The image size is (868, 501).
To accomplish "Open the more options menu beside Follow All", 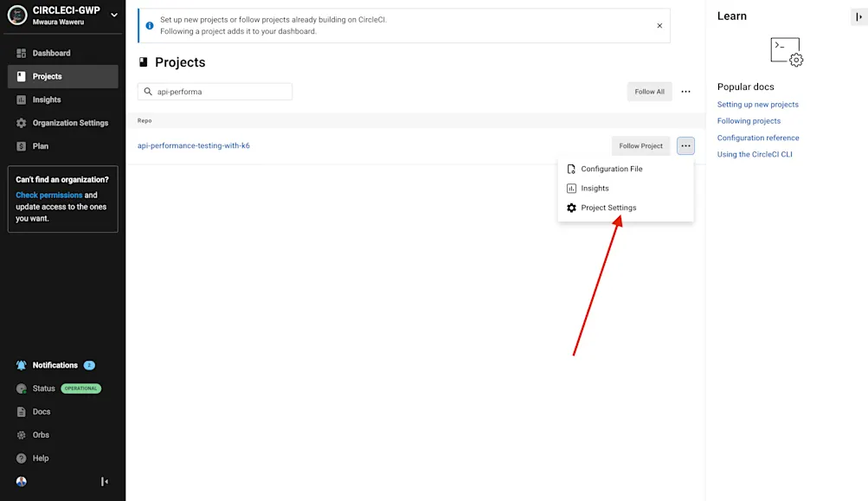I will [686, 92].
